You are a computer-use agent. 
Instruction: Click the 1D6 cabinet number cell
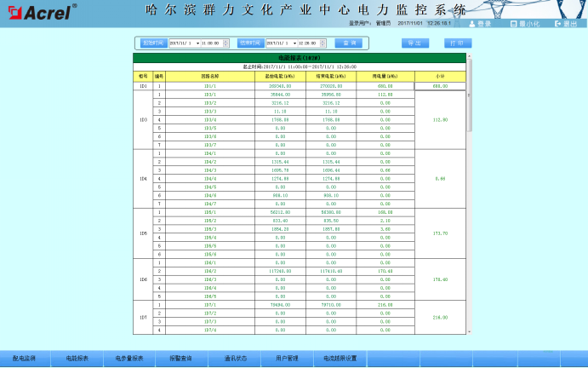point(143,279)
